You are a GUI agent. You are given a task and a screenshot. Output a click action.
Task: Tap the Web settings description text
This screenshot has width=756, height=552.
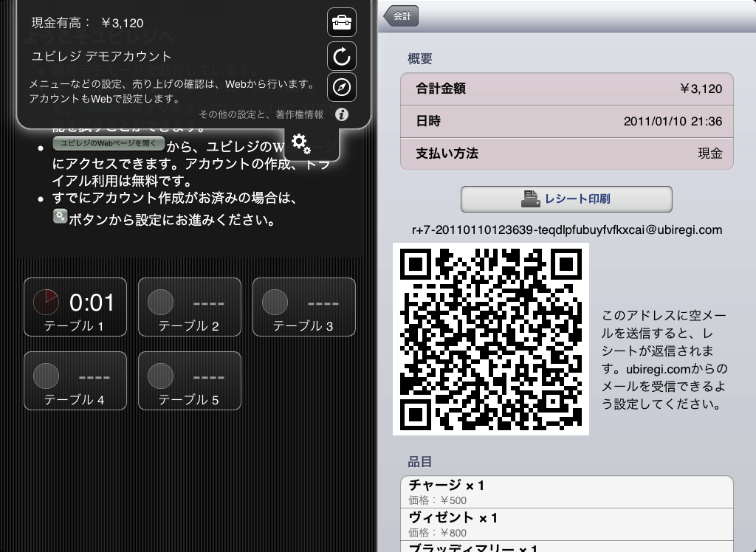pos(172,91)
